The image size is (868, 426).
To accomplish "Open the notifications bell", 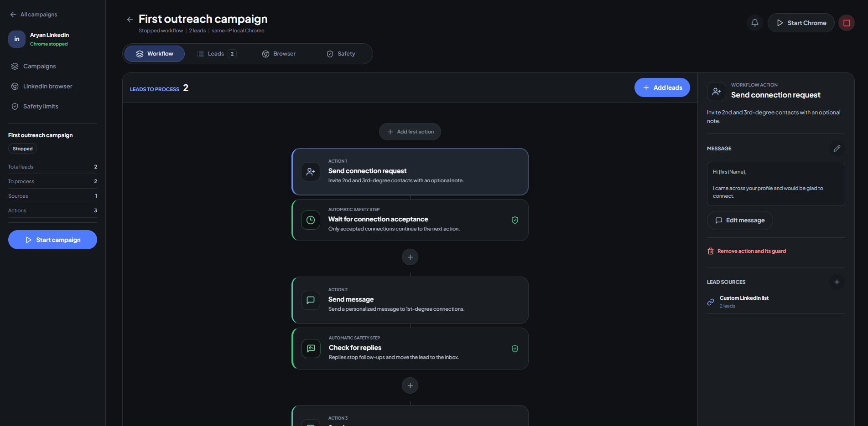I will 755,23.
